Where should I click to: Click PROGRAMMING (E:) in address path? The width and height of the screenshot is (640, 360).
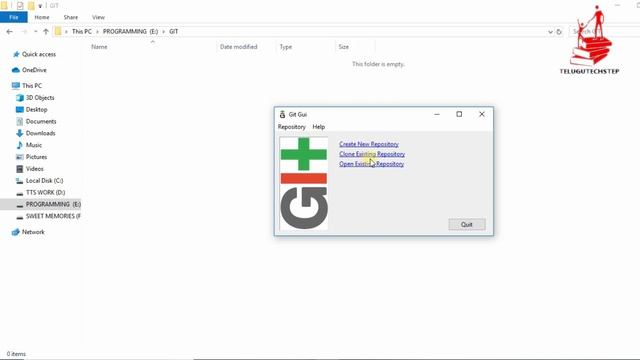[x=130, y=31]
